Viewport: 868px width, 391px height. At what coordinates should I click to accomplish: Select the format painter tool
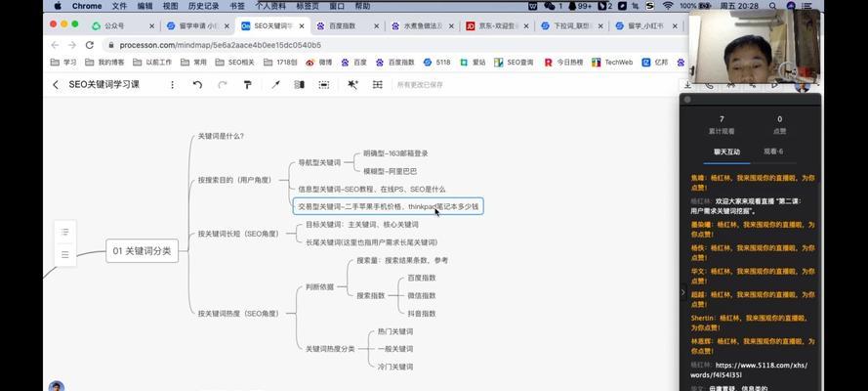247,85
